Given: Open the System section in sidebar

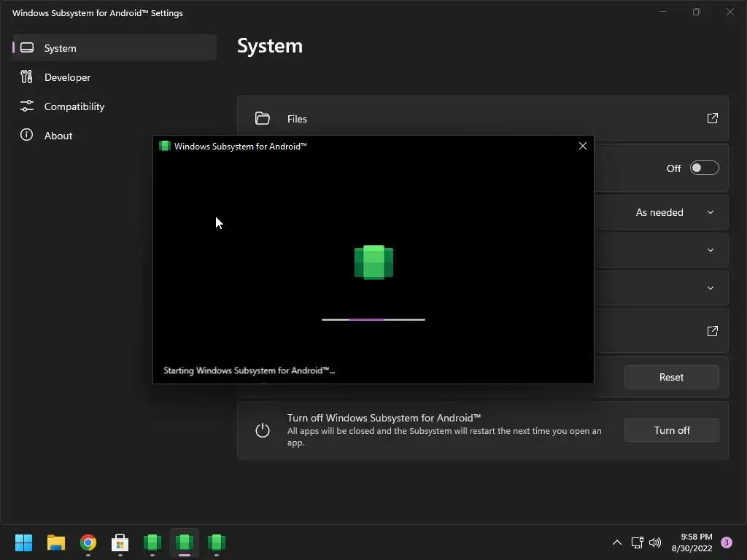Looking at the screenshot, I should pyautogui.click(x=115, y=47).
